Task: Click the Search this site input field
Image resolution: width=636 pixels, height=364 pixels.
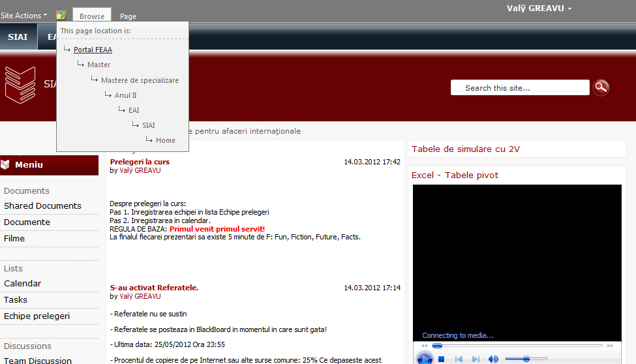Action: pyautogui.click(x=519, y=88)
